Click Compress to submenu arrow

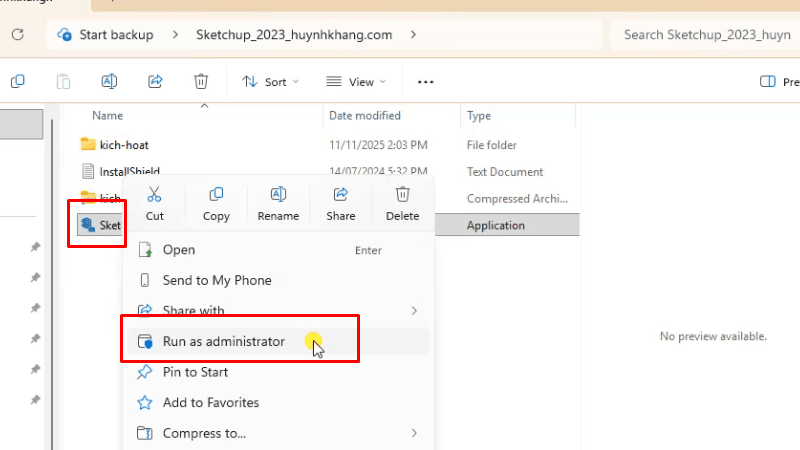(x=414, y=433)
